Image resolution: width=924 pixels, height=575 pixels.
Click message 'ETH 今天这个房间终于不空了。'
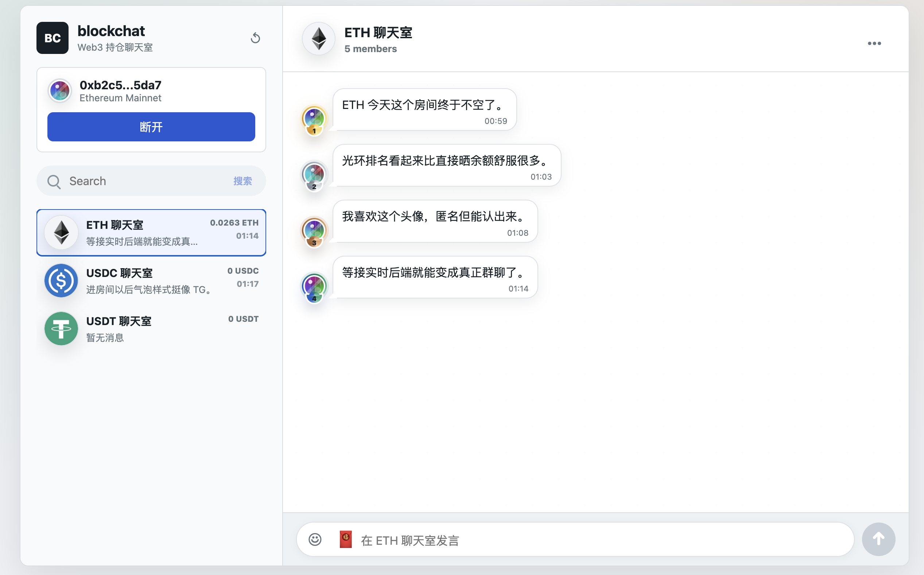click(424, 110)
